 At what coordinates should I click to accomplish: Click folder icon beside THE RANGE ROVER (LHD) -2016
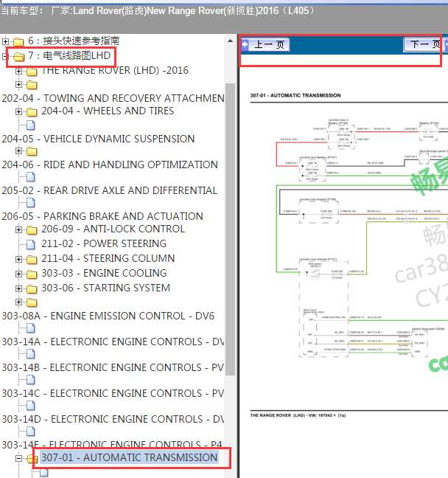pyautogui.click(x=32, y=72)
